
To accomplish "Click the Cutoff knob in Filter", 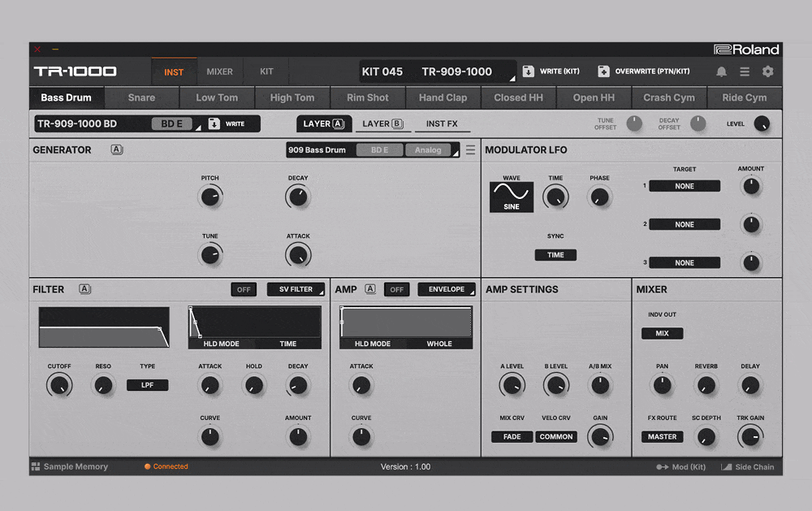I will [59, 385].
